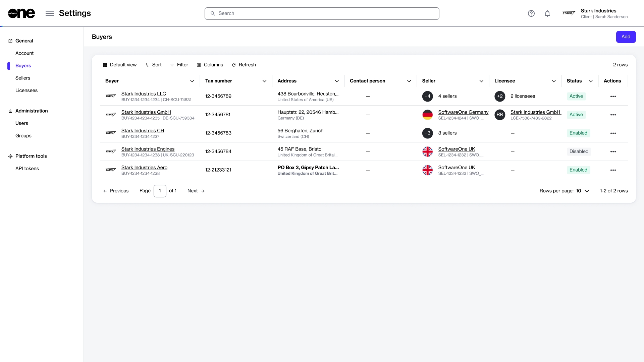Click the help question mark icon
This screenshot has width=644, height=362.
pyautogui.click(x=531, y=13)
